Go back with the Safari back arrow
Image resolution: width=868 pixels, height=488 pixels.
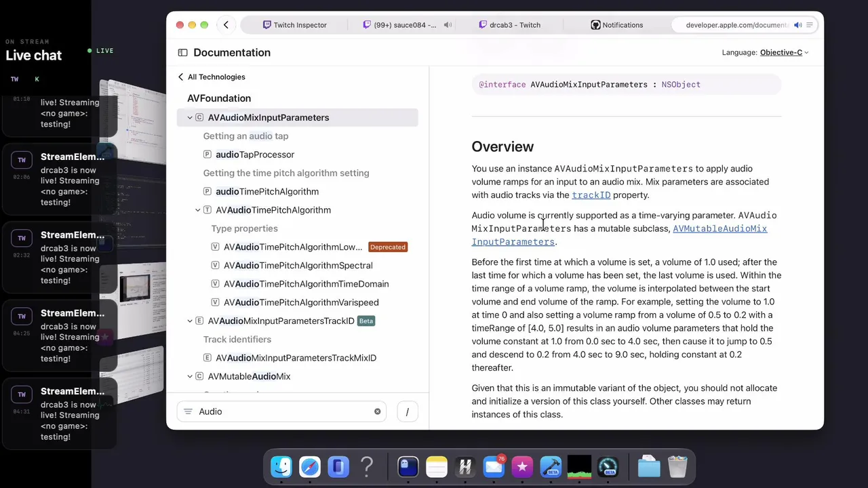click(226, 25)
